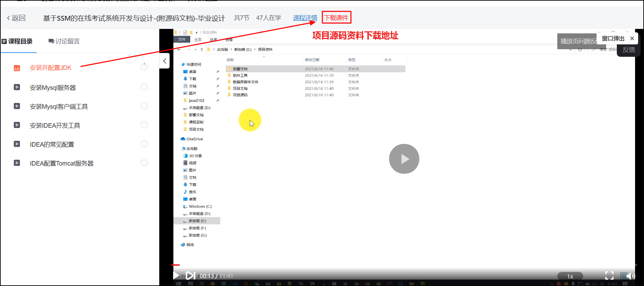Click the 00:13 / 11:41 time display
Image resolution: width=644 pixels, height=286 pixels.
[x=216, y=276]
